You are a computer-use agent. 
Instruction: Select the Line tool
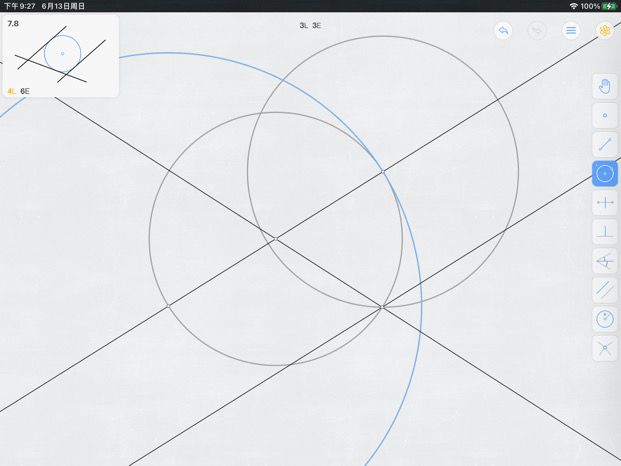tap(605, 144)
